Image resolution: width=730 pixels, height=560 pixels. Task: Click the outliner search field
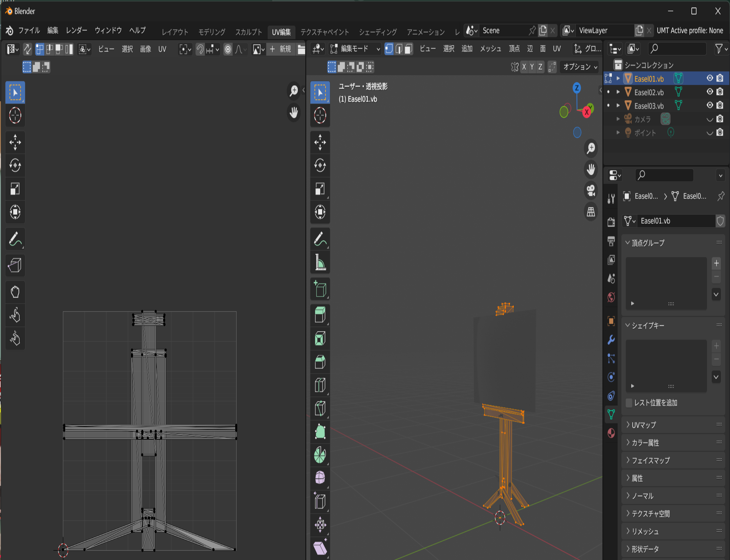click(x=677, y=49)
